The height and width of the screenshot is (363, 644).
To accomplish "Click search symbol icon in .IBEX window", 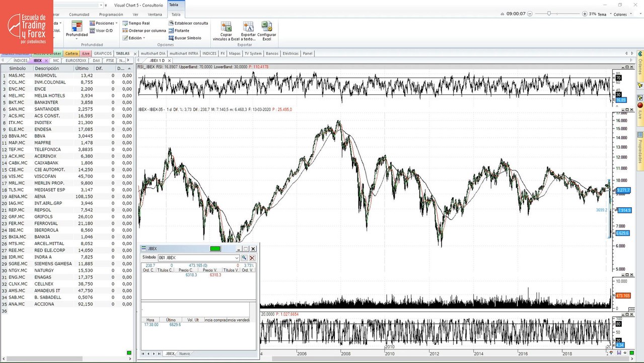I will point(244,258).
